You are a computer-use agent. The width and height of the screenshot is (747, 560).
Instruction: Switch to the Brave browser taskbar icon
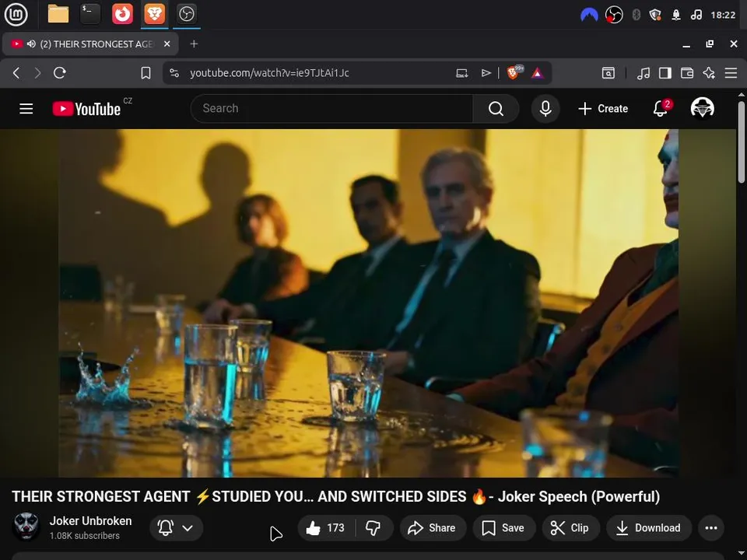click(154, 14)
